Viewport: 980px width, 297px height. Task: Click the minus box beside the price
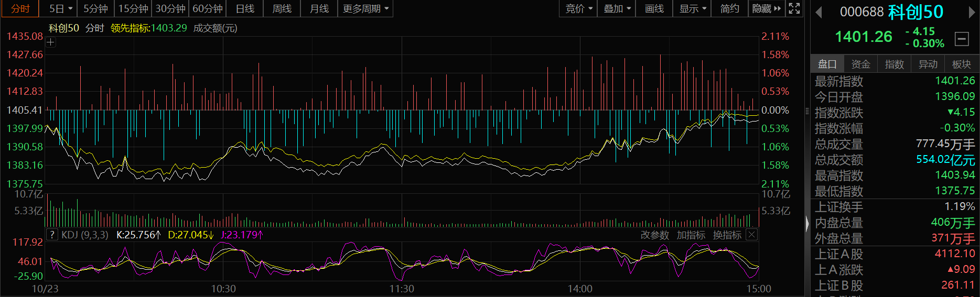(962, 39)
